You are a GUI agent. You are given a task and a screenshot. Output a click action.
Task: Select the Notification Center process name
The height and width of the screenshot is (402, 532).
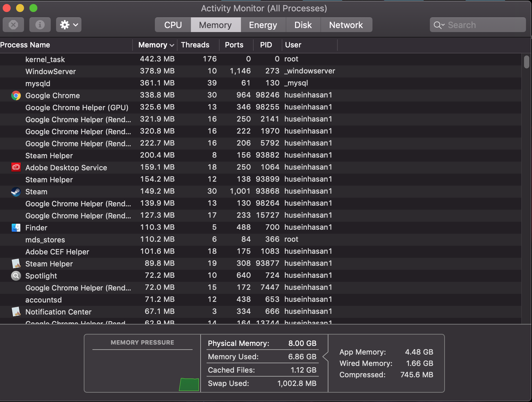[x=58, y=312]
